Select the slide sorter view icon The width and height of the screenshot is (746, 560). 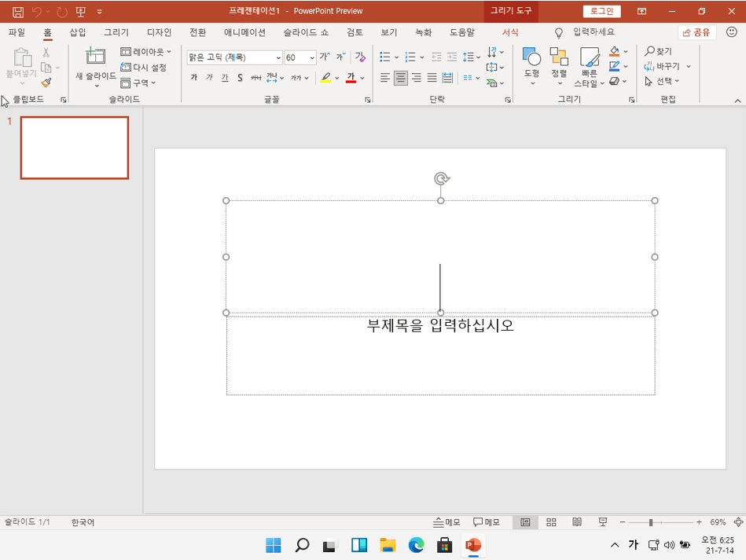(551, 522)
